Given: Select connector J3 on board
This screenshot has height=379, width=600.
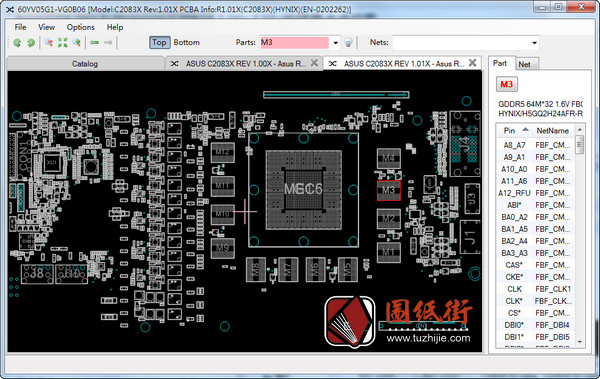Looking at the screenshot, I should (x=472, y=199).
